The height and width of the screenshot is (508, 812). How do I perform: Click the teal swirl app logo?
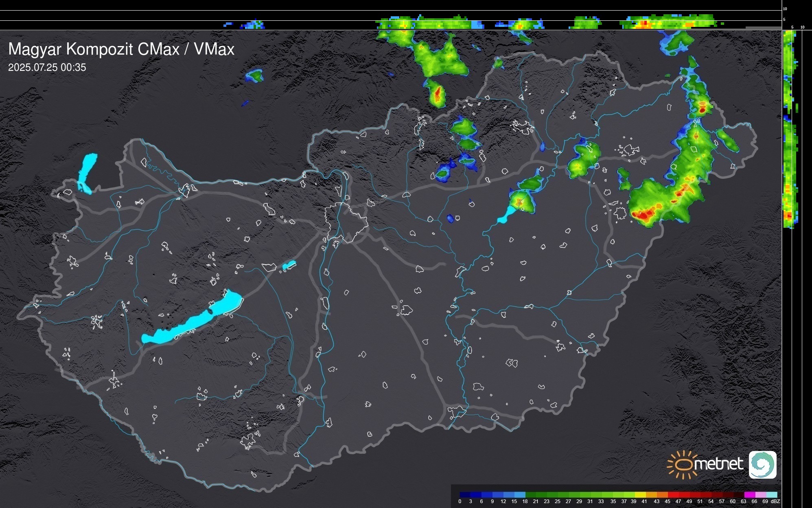click(x=762, y=465)
